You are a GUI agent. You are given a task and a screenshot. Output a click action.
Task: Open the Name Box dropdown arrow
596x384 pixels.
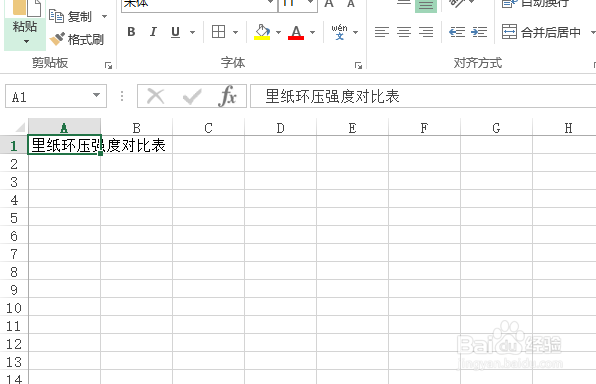97,96
